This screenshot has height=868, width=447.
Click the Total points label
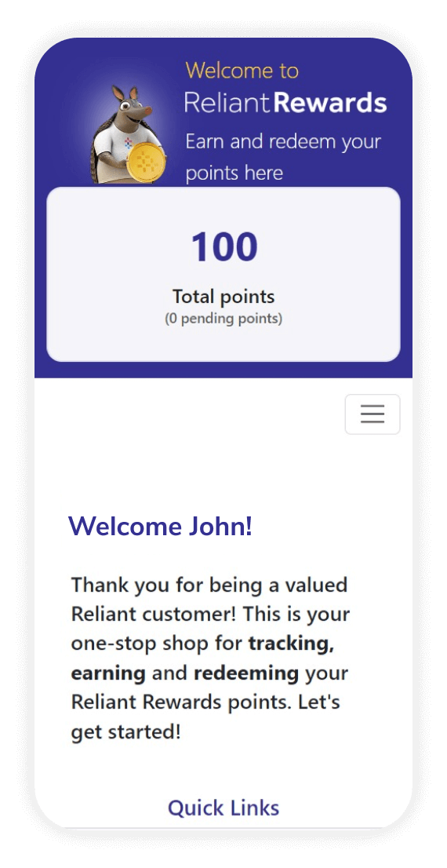[223, 297]
